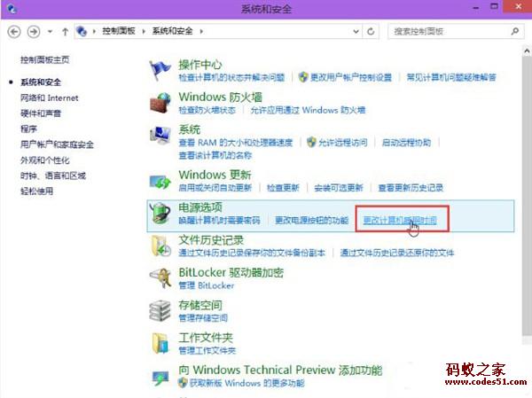532x398 pixels.
Task: Click 检查防火墙状态 link
Action: [207, 110]
